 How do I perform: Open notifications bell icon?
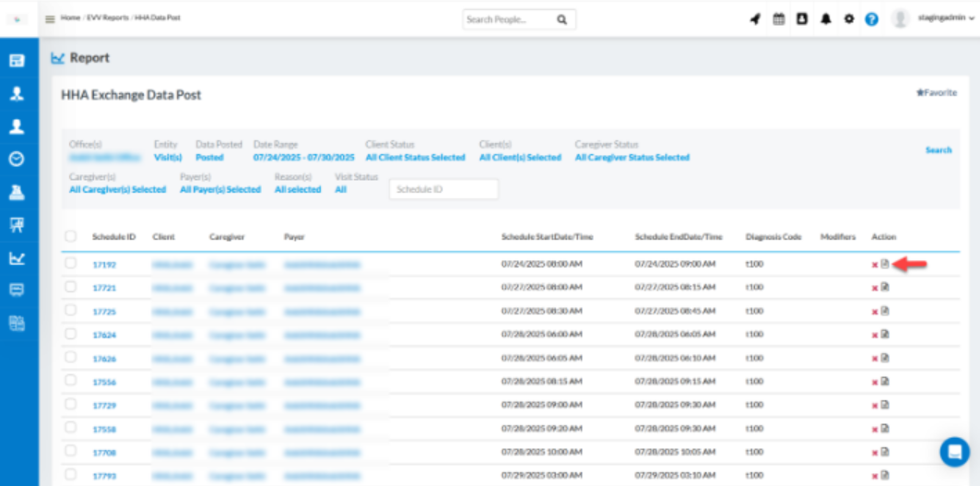point(826,19)
